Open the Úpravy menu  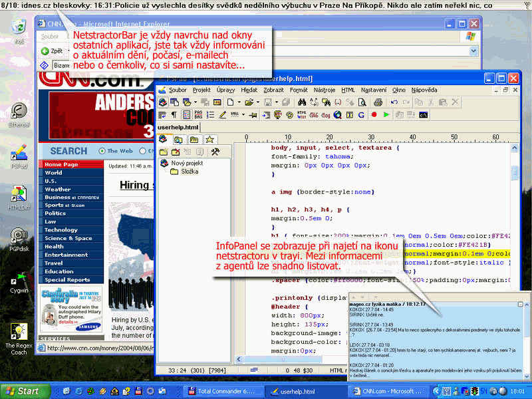225,90
